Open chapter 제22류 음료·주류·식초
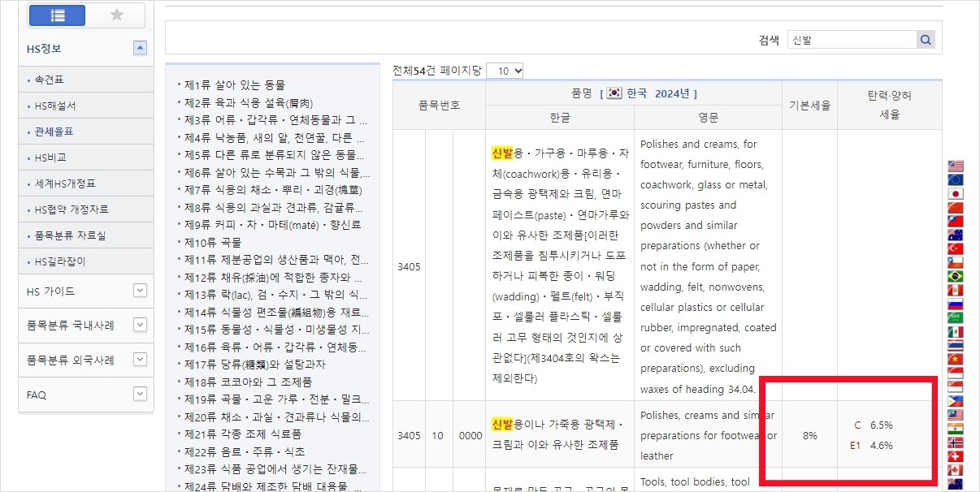The image size is (980, 492). pyautogui.click(x=245, y=451)
